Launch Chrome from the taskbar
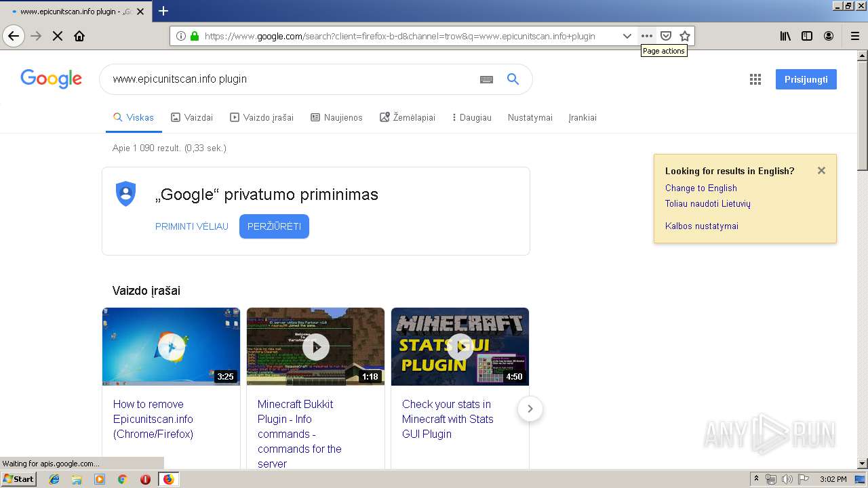This screenshot has height=488, width=868. (x=122, y=479)
